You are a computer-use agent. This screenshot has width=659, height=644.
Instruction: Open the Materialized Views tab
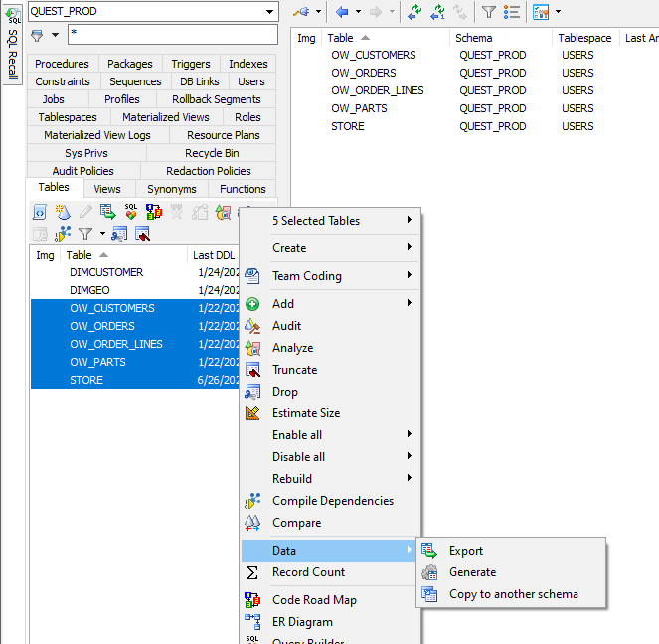166,117
